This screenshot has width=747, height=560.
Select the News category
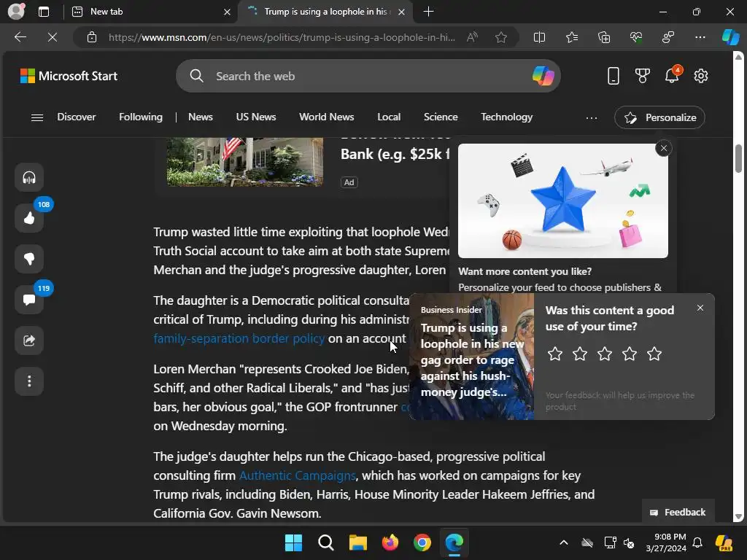[x=201, y=117]
